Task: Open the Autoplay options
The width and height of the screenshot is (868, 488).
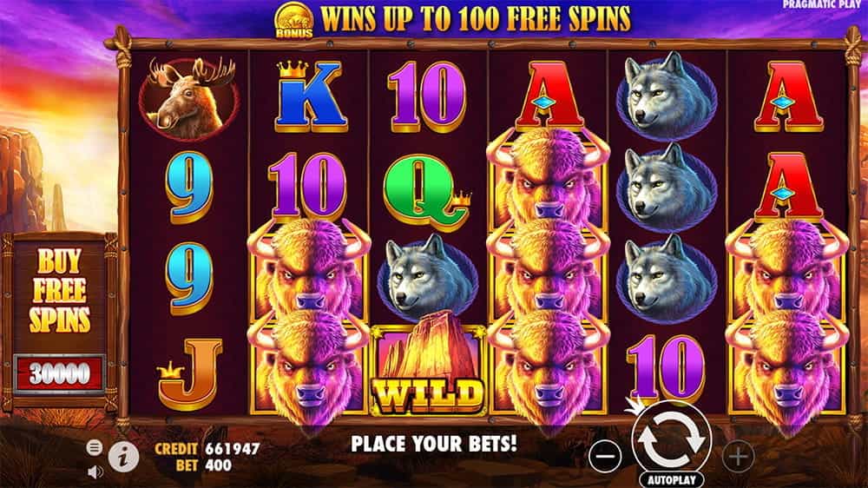Action: (x=672, y=479)
